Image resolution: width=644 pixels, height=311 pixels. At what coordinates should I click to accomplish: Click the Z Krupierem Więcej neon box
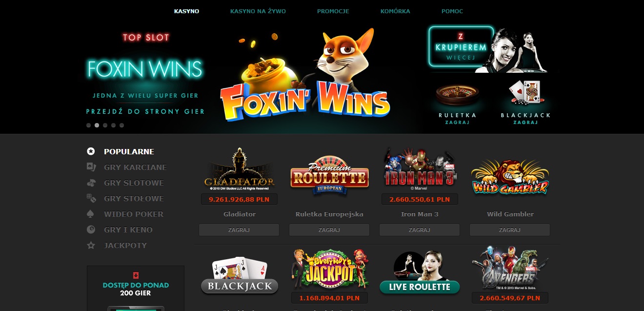pyautogui.click(x=461, y=47)
